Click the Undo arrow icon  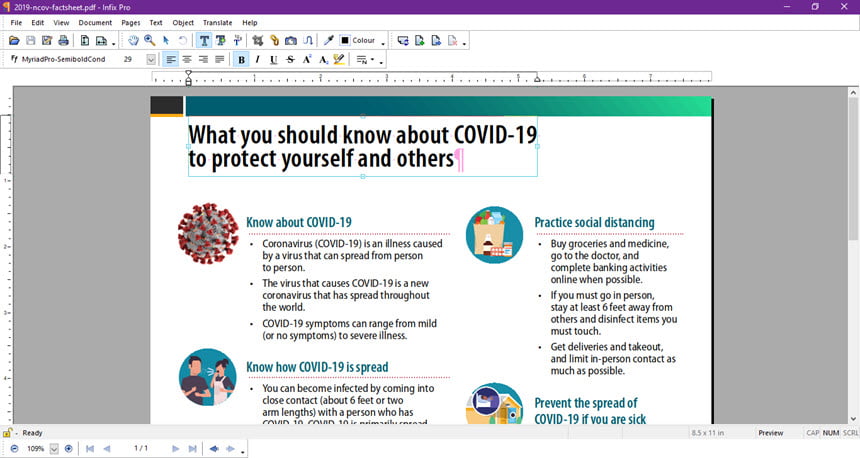click(183, 41)
